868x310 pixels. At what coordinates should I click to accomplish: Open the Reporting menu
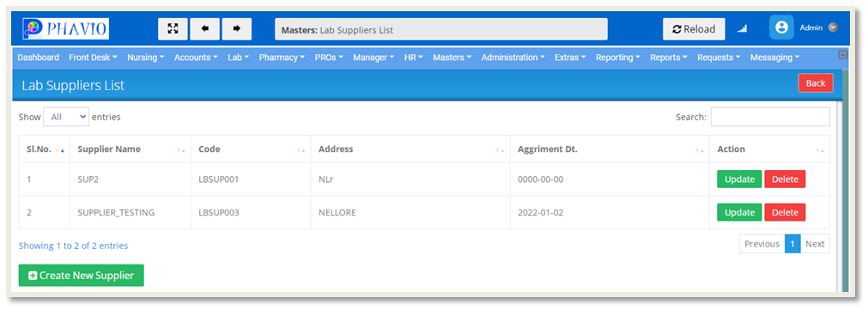(618, 58)
